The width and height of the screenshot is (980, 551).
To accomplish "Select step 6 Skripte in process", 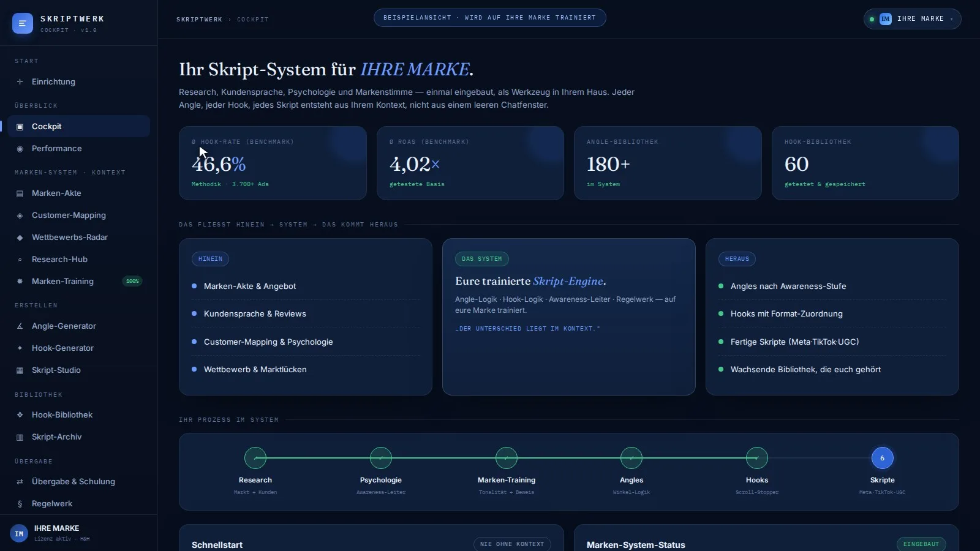I will [x=882, y=458].
